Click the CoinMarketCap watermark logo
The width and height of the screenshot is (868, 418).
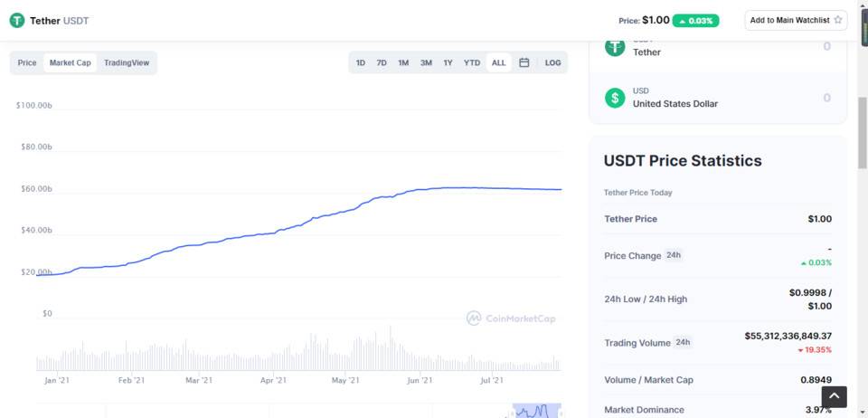[x=511, y=318]
